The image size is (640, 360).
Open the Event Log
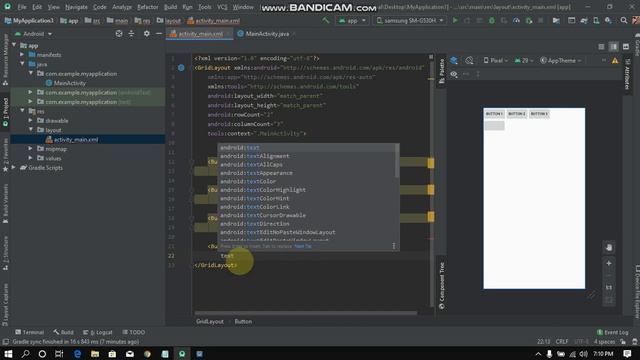click(612, 332)
